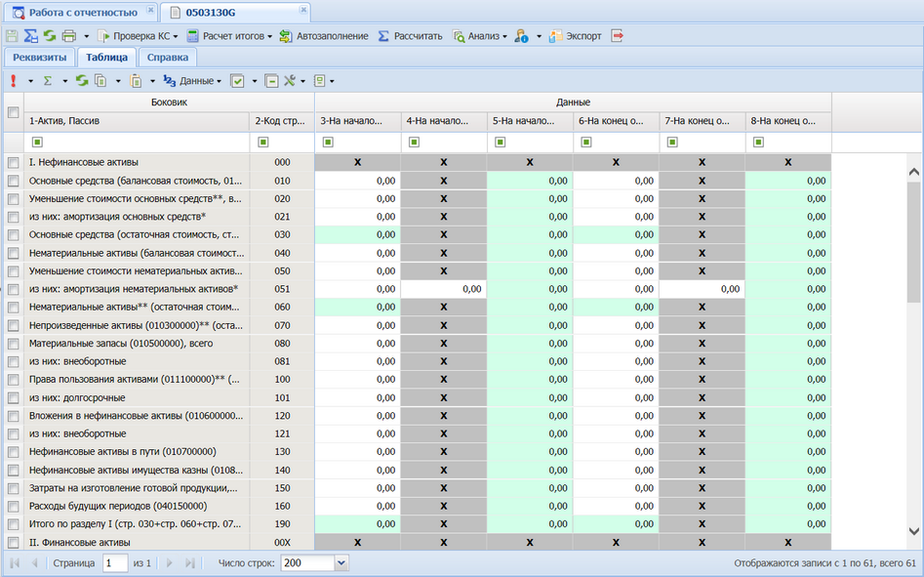Open the Справка tab
The width and height of the screenshot is (924, 577).
click(168, 58)
